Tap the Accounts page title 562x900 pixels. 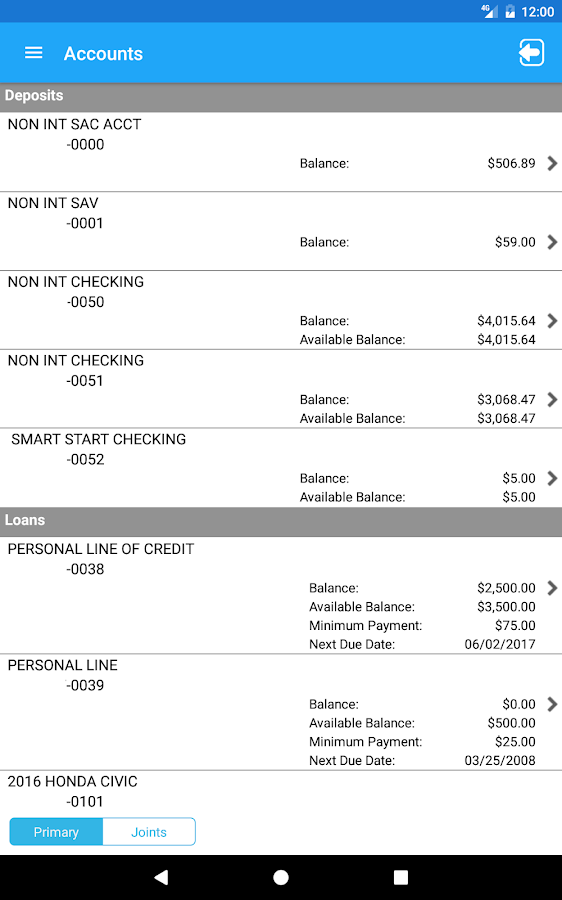point(103,53)
